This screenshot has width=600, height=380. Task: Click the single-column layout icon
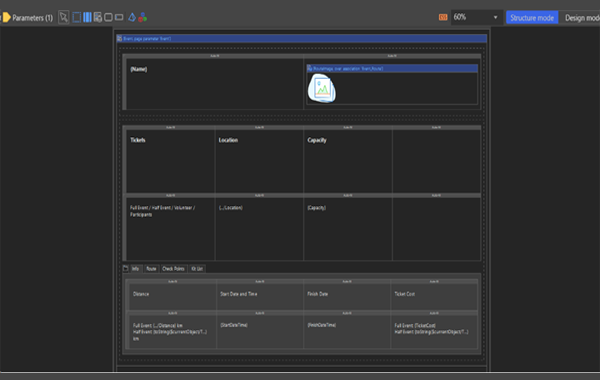(x=77, y=17)
